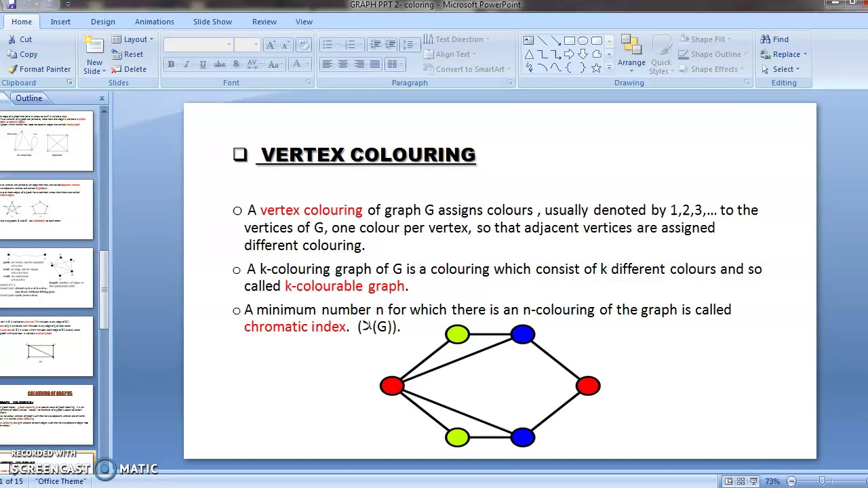The width and height of the screenshot is (868, 488).
Task: Toggle Underline formatting
Action: (203, 64)
